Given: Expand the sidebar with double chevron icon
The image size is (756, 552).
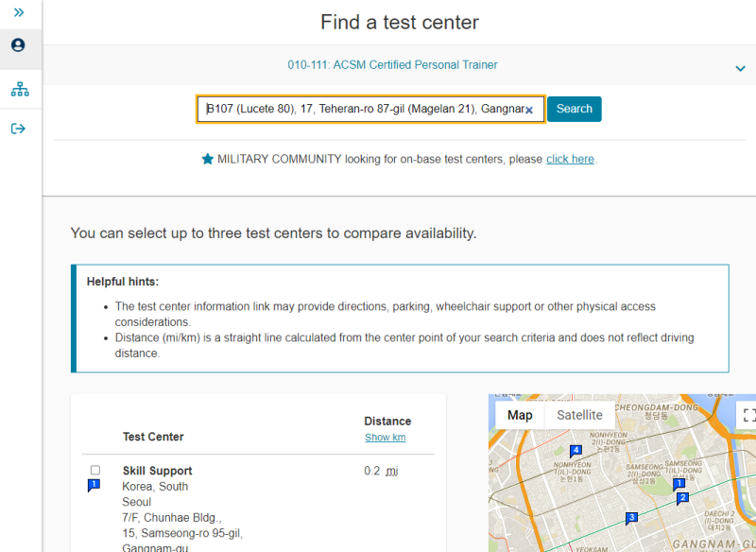Looking at the screenshot, I should (18, 12).
